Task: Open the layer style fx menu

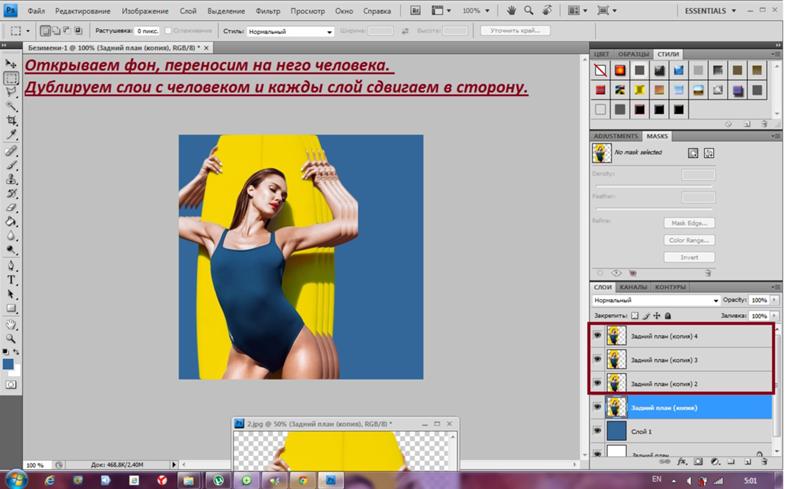Action: point(682,461)
